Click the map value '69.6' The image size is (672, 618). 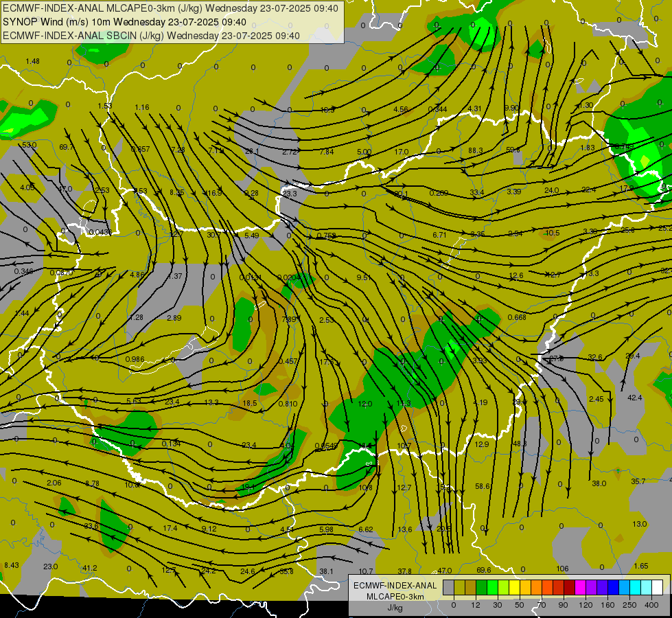click(x=483, y=570)
